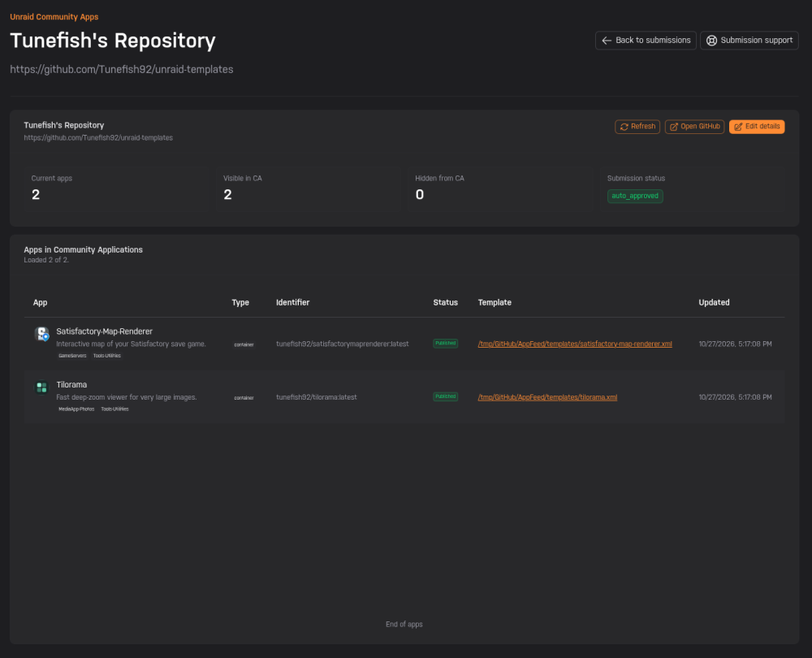Click the Published badge in the Satisfactory-Map-Renderer row
This screenshot has height=658, width=812.
click(x=445, y=343)
